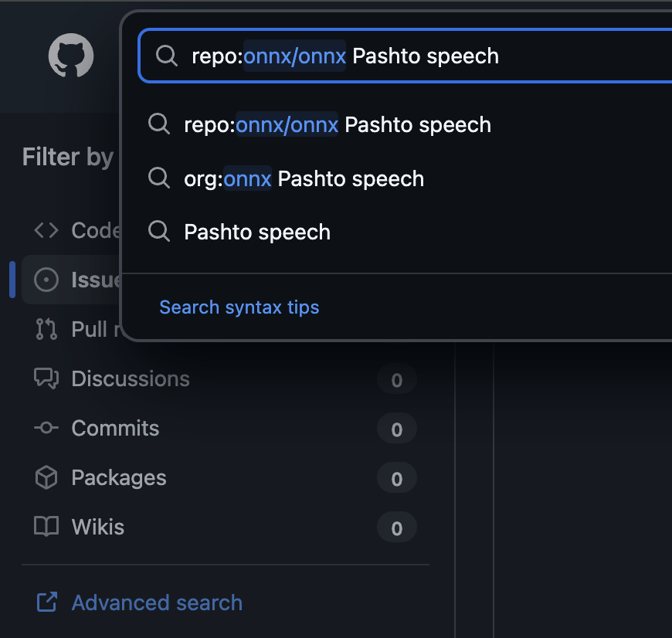
Task: Click the Packages cube icon
Action: [x=46, y=478]
